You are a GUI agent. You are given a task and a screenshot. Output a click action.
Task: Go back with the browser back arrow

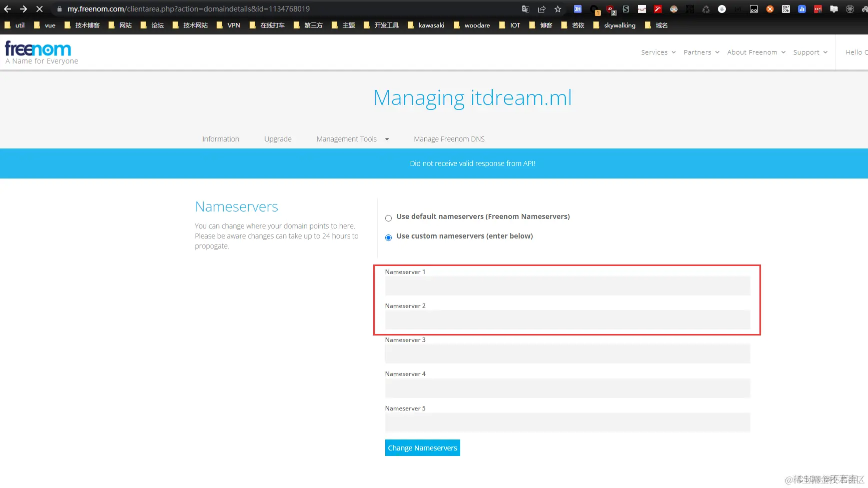tap(8, 9)
